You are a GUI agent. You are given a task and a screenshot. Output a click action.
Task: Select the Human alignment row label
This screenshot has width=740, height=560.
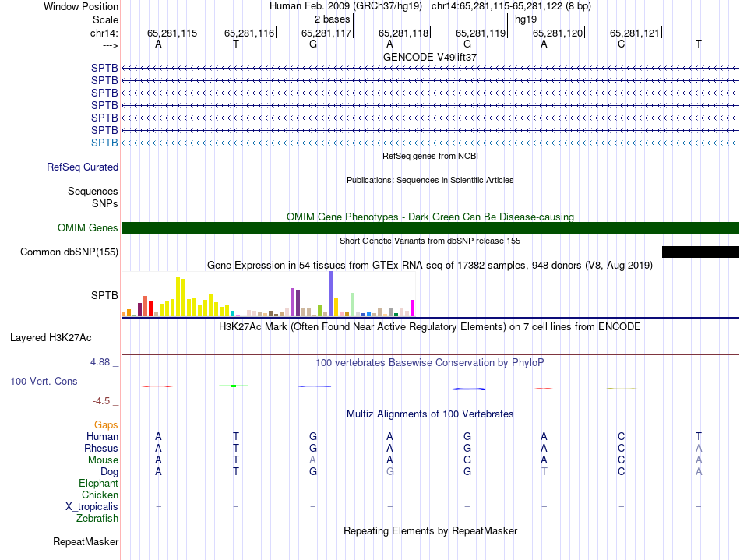102,436
